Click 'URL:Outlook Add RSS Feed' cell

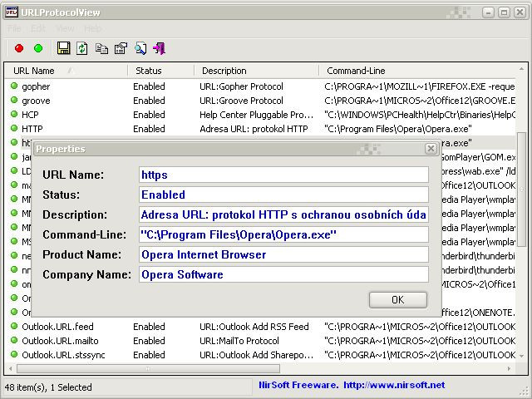pos(254,327)
